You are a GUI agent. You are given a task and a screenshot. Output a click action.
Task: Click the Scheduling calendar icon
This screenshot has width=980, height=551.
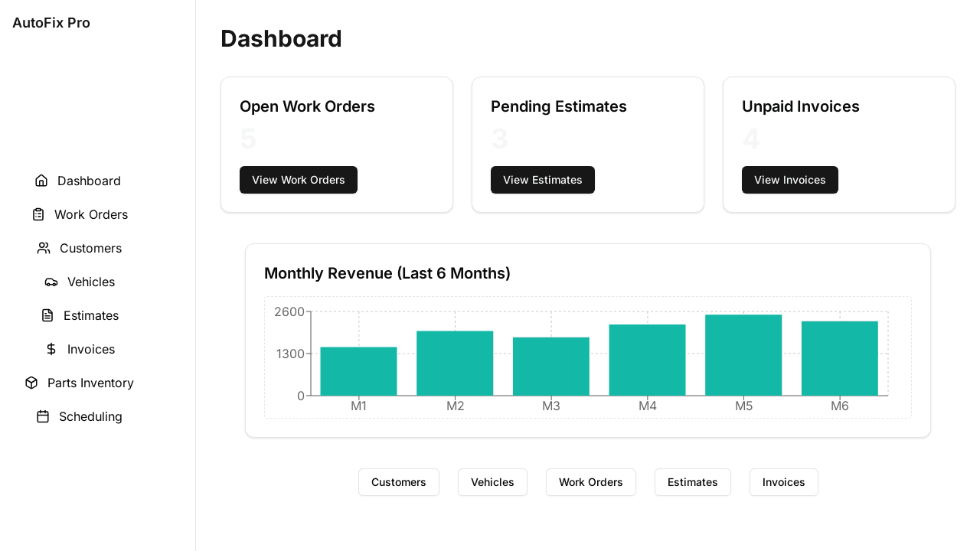43,416
